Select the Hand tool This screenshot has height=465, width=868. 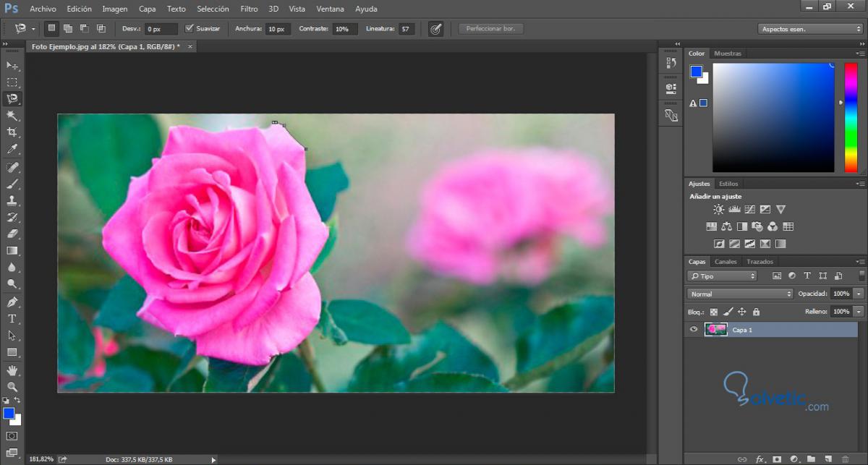[x=12, y=370]
